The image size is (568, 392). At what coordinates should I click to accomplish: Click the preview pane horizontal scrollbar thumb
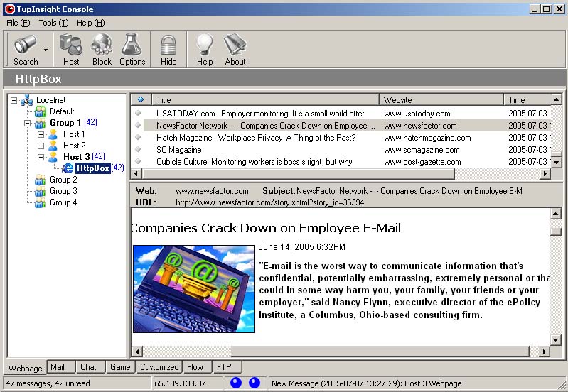pyautogui.click(x=381, y=351)
